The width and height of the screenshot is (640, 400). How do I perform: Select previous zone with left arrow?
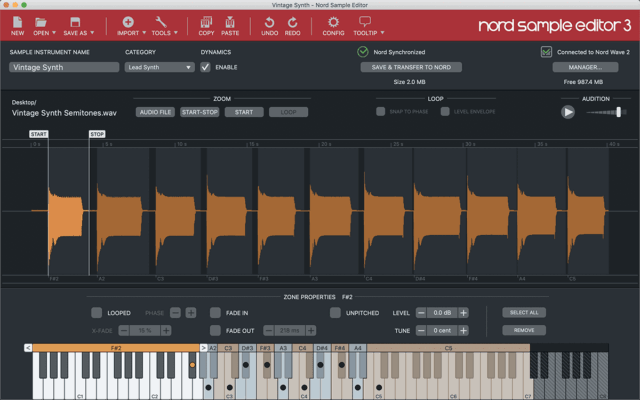pyautogui.click(x=28, y=348)
